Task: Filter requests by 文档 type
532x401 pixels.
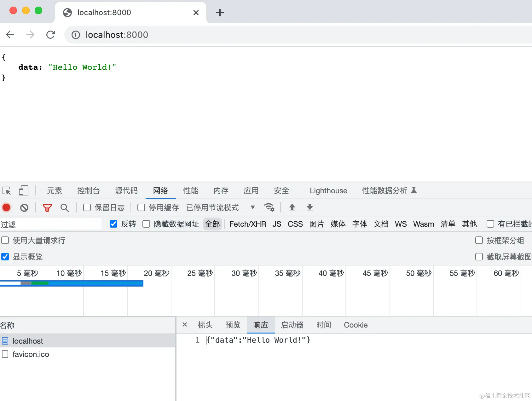Action: [381, 224]
